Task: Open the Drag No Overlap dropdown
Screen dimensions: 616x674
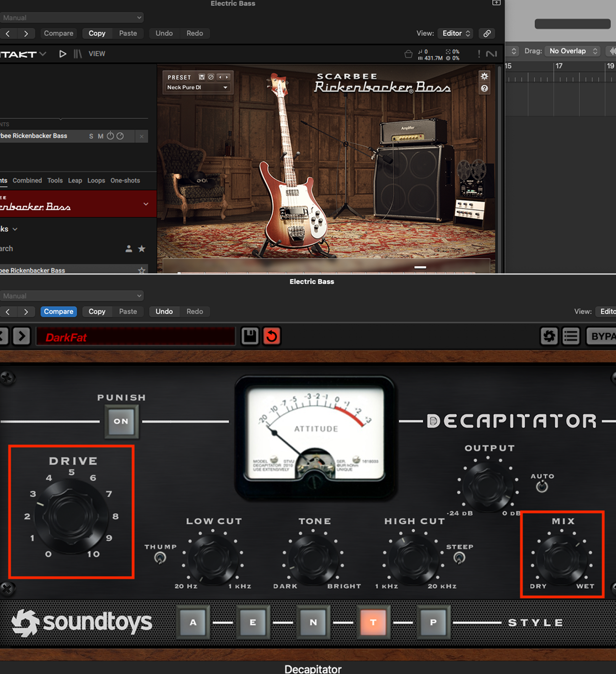Action: pos(573,51)
